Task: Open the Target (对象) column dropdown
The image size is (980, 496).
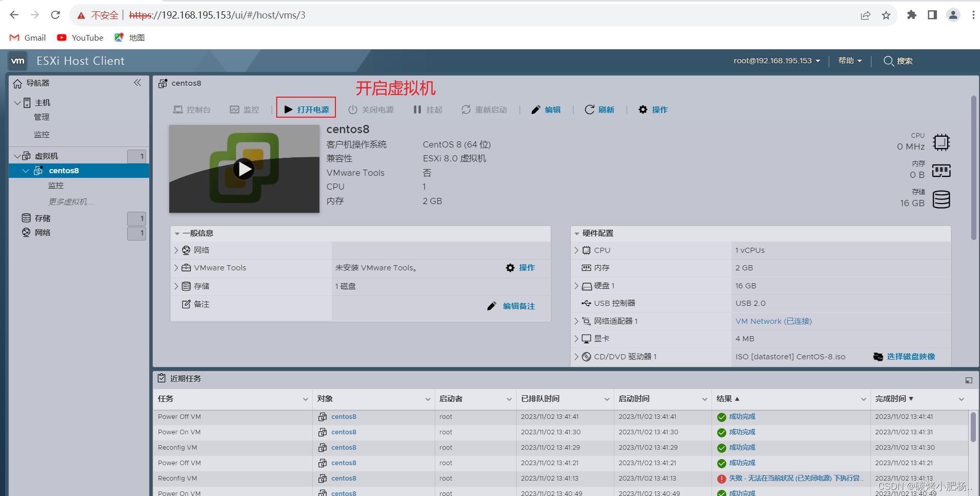Action: pos(427,399)
